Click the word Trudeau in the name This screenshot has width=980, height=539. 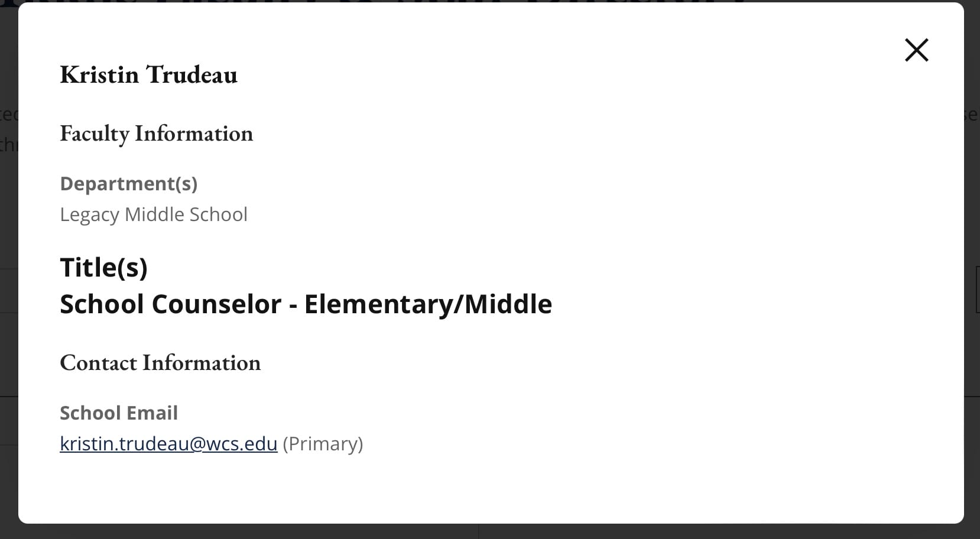pyautogui.click(x=192, y=74)
